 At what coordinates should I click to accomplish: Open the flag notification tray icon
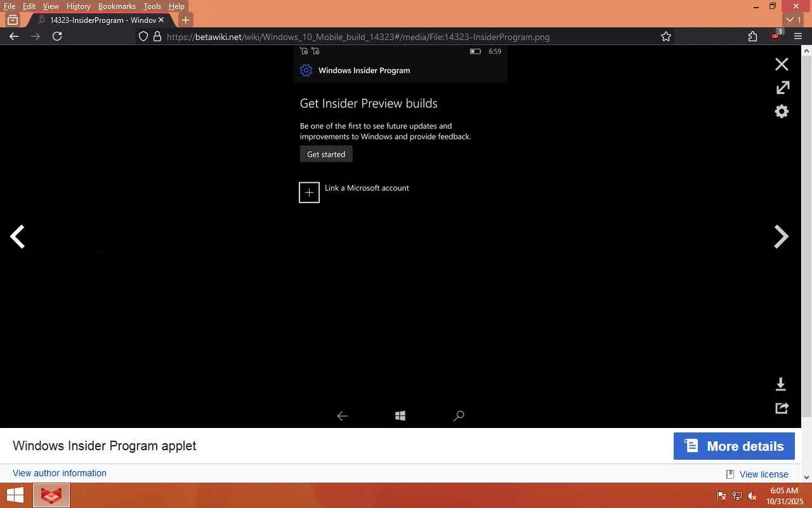pyautogui.click(x=722, y=496)
